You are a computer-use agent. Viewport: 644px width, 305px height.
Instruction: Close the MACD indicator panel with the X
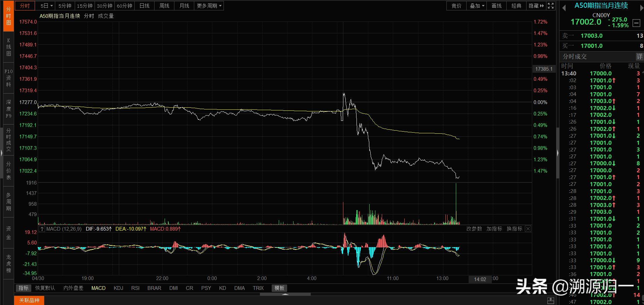click(528, 229)
